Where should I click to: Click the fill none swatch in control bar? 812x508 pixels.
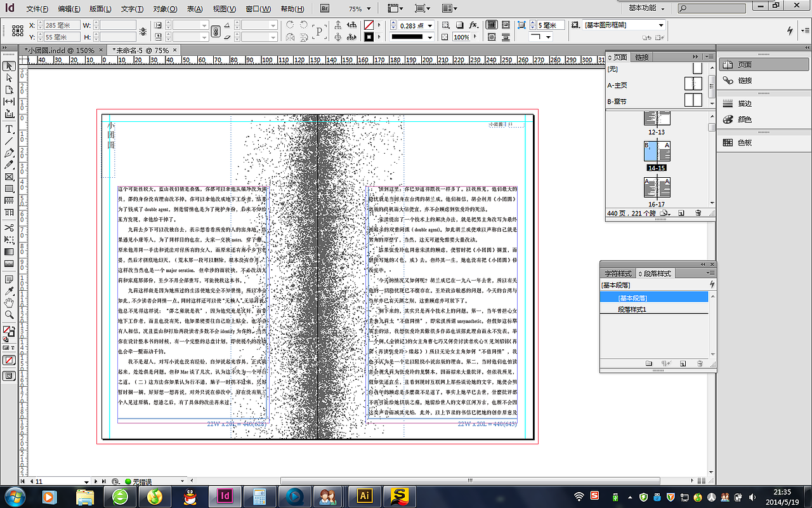(369, 25)
